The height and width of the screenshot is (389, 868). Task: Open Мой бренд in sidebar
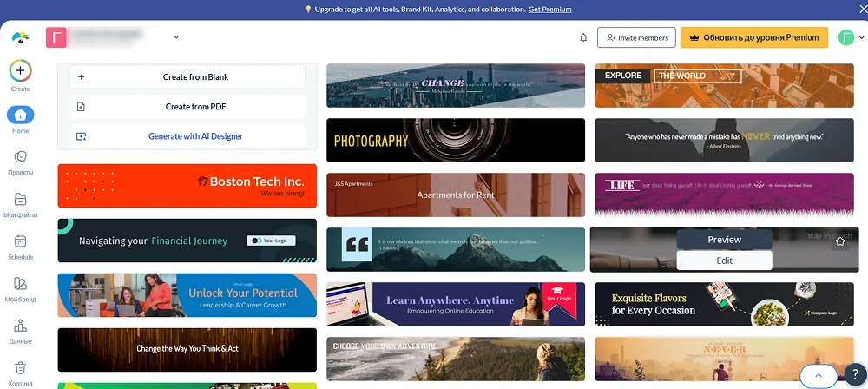pyautogui.click(x=21, y=284)
